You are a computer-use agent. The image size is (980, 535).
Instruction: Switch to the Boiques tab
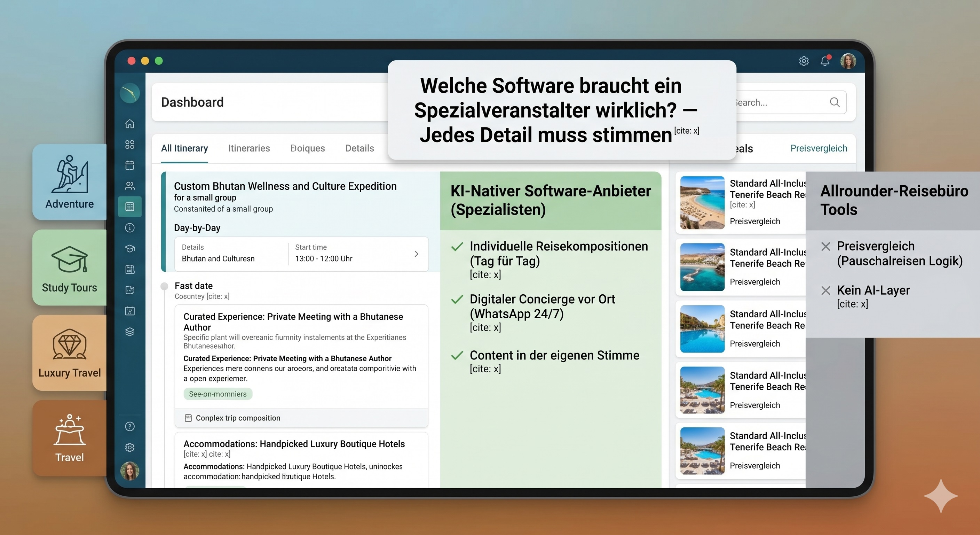307,148
